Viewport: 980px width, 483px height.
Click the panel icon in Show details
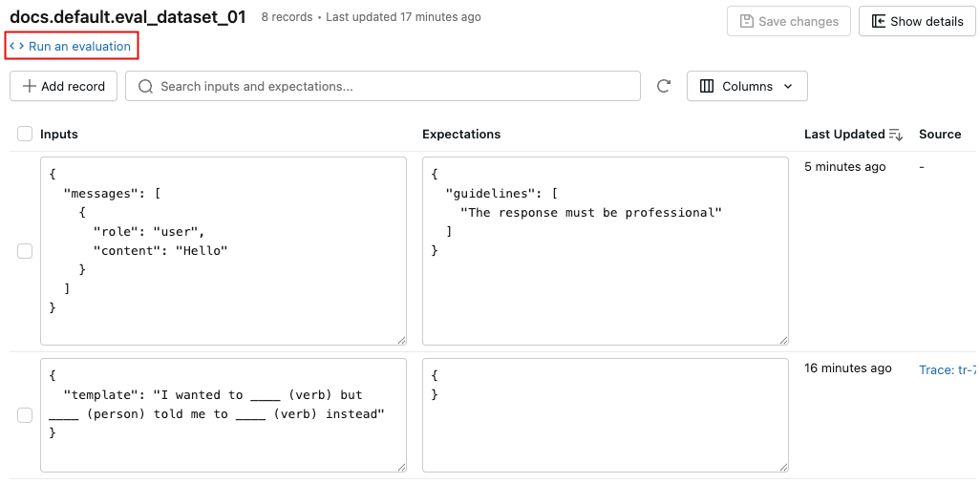coord(877,21)
